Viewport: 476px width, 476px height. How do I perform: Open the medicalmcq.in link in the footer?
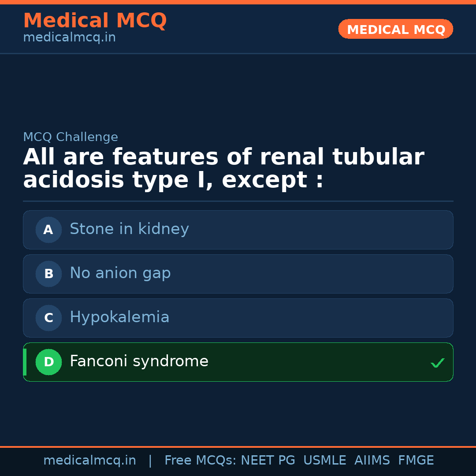pyautogui.click(x=89, y=461)
